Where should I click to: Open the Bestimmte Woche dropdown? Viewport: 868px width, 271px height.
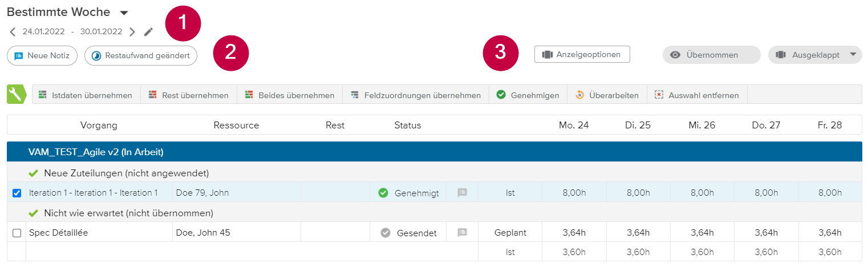click(x=124, y=13)
